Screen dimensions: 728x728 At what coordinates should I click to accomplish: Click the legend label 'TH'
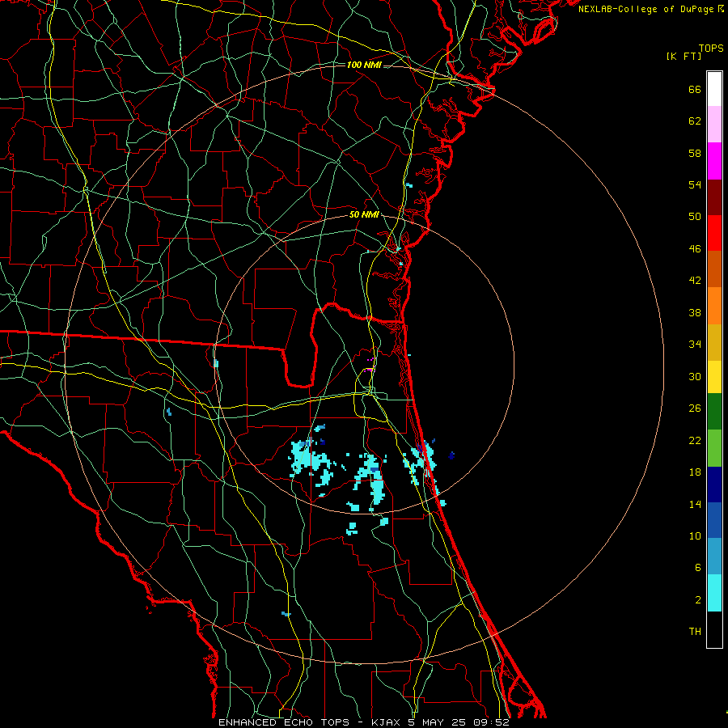coord(695,632)
